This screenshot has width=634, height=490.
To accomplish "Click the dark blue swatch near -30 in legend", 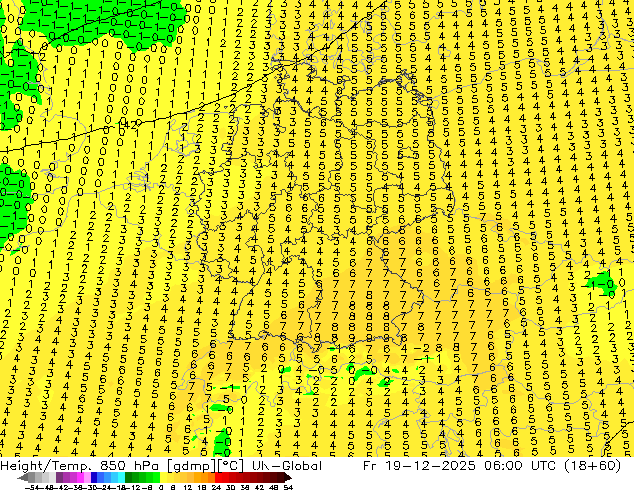I will [94, 478].
